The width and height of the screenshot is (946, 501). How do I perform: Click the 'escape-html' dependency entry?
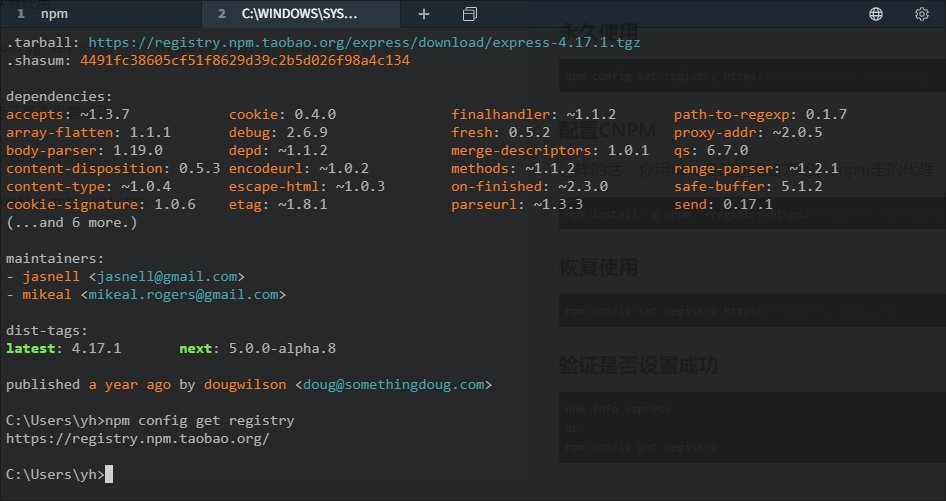(307, 187)
